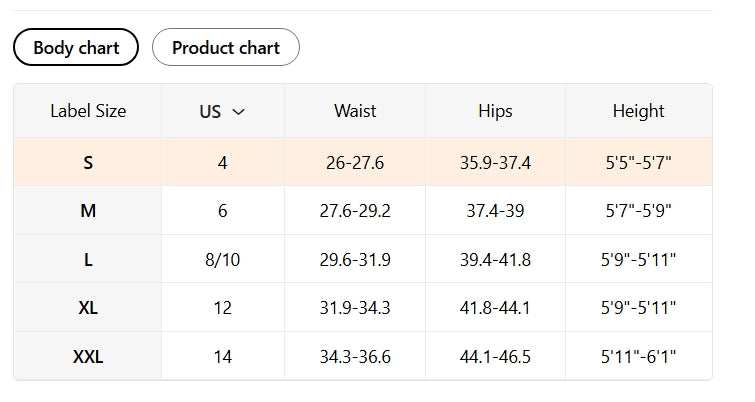This screenshot has width=755, height=402.
Task: Click the Hips column header
Action: pyautogui.click(x=495, y=111)
